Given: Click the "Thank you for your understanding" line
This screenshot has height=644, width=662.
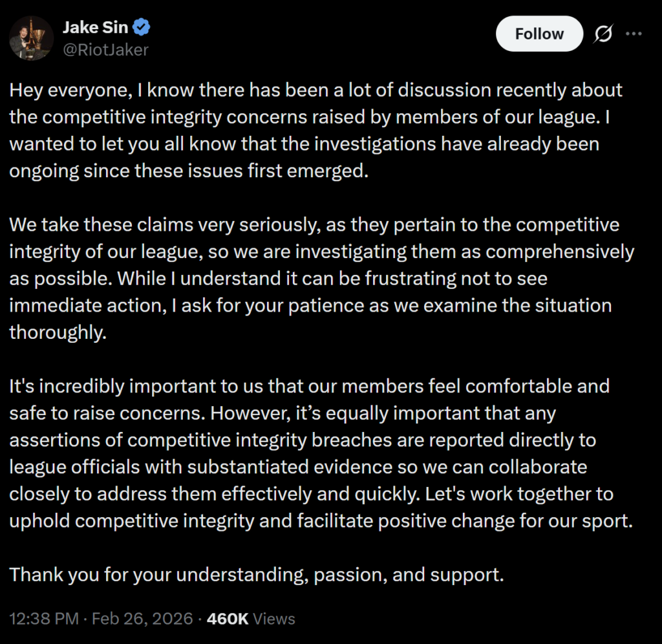Looking at the screenshot, I should pyautogui.click(x=256, y=574).
